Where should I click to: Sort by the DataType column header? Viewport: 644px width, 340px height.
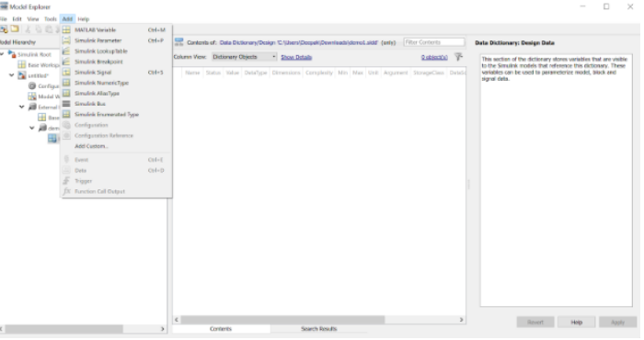256,73
